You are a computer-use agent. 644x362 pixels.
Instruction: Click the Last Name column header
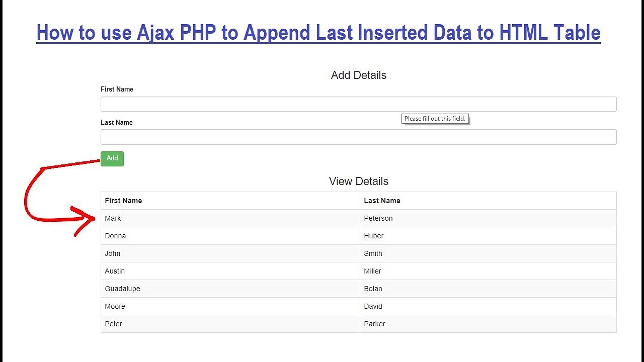click(x=382, y=201)
